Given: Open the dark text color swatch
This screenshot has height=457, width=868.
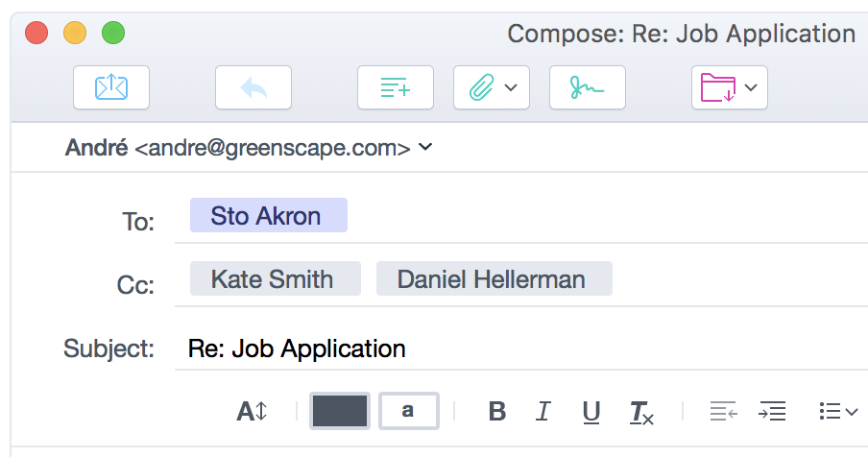Looking at the screenshot, I should click(340, 411).
